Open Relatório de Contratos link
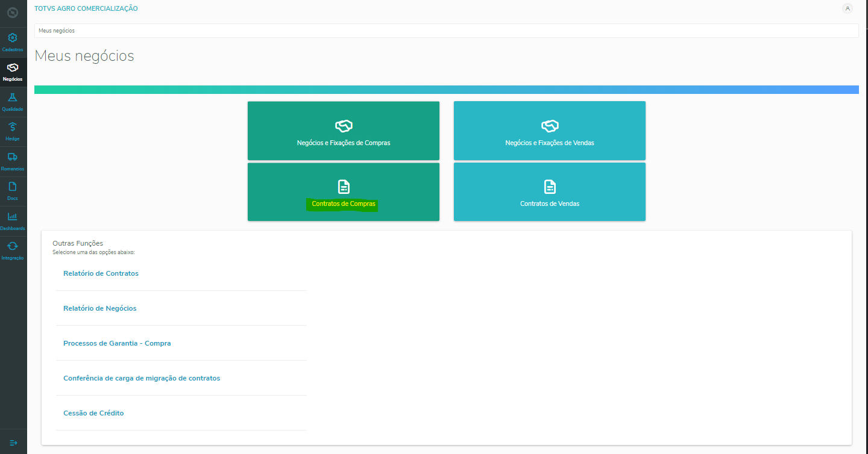The width and height of the screenshot is (868, 454). click(x=101, y=273)
